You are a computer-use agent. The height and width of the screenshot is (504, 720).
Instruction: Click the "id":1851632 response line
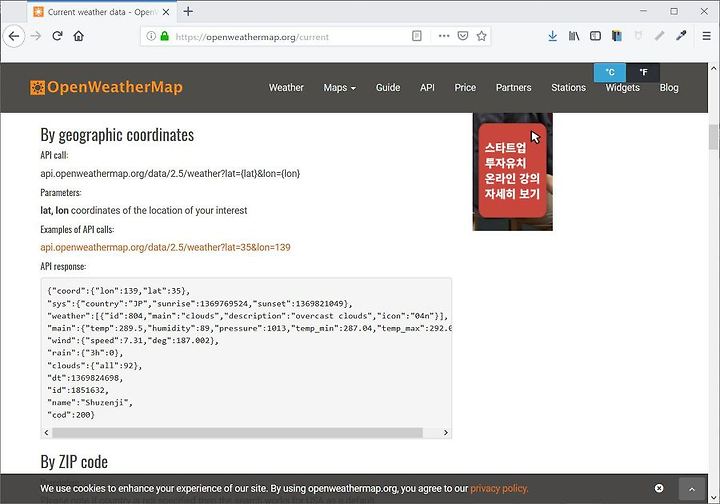click(78, 390)
